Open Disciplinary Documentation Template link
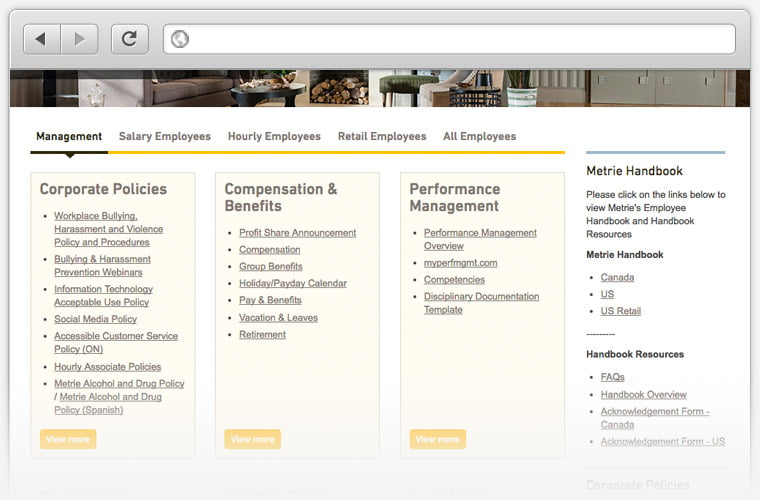This screenshot has width=760, height=500. (x=481, y=303)
